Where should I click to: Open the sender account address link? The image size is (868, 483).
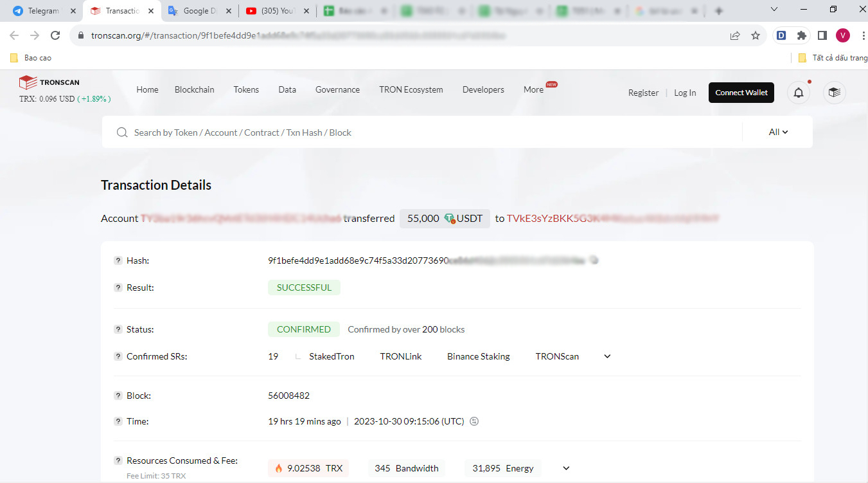[x=241, y=219]
